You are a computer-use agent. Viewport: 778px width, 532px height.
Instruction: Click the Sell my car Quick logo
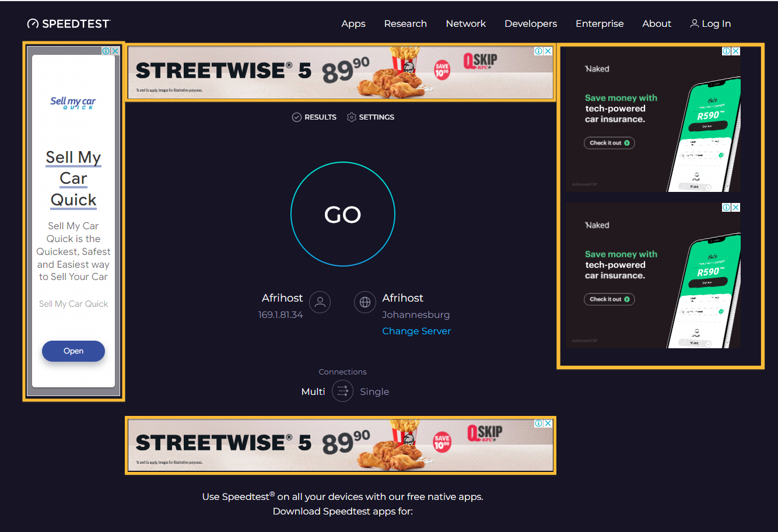pyautogui.click(x=73, y=103)
